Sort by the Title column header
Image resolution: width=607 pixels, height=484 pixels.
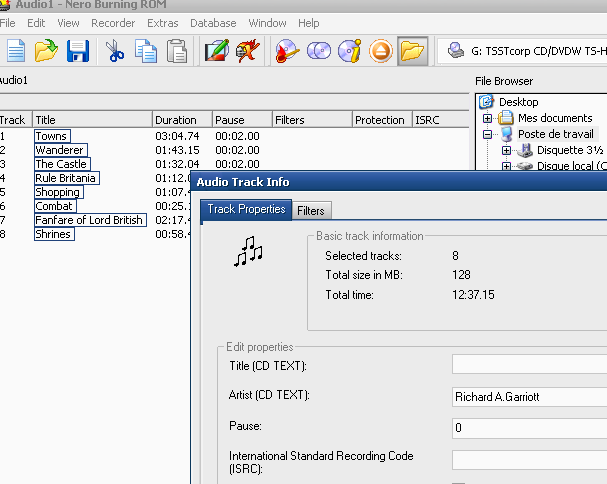point(92,120)
